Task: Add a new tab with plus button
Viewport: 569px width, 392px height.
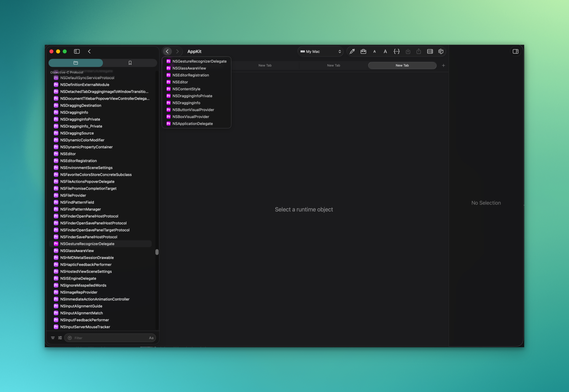Action: click(x=444, y=65)
